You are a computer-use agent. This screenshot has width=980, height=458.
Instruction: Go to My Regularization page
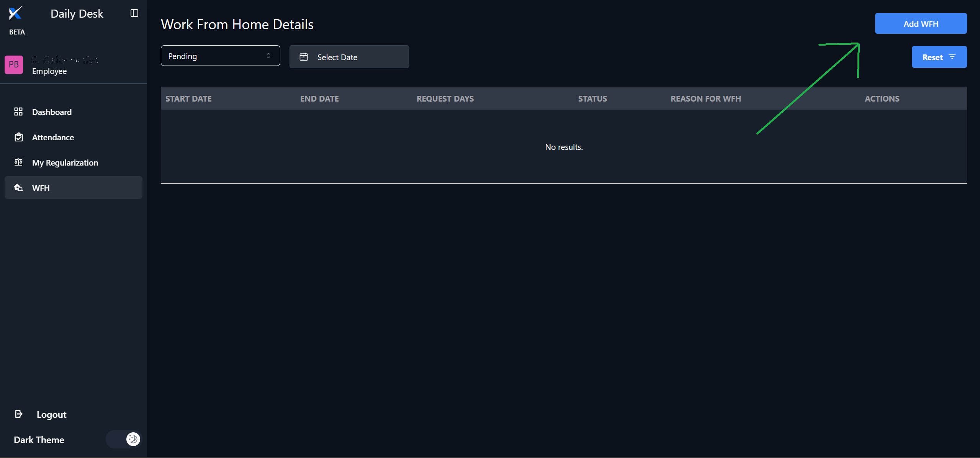click(x=65, y=163)
